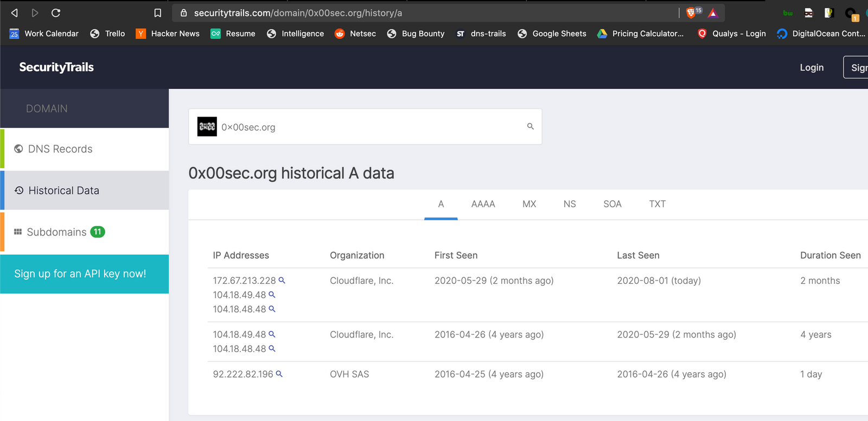This screenshot has width=868, height=421.
Task: Open Hacker News bookmark
Action: [x=168, y=34]
